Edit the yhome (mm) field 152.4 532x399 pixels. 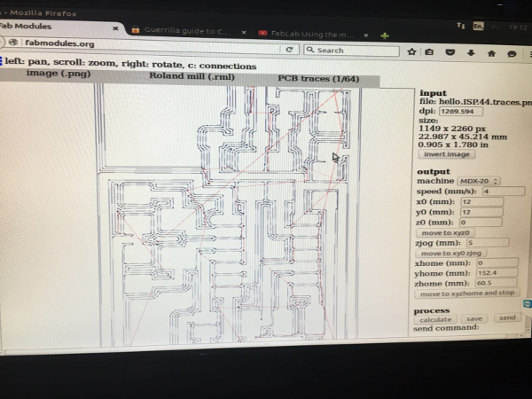497,273
